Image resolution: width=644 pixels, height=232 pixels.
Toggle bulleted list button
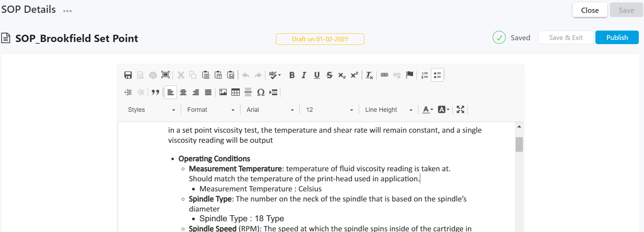[x=437, y=75]
